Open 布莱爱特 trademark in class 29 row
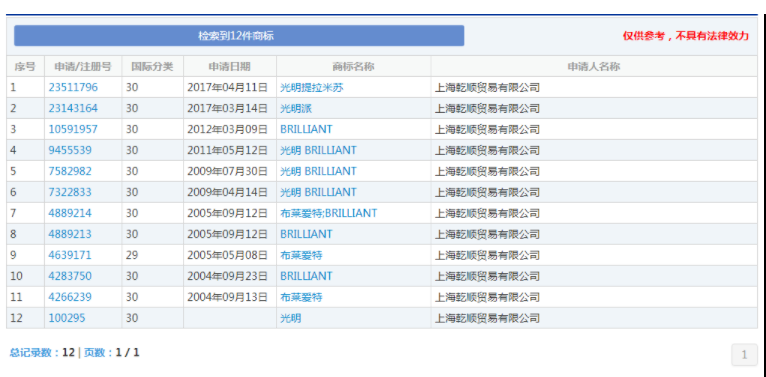 tap(301, 255)
